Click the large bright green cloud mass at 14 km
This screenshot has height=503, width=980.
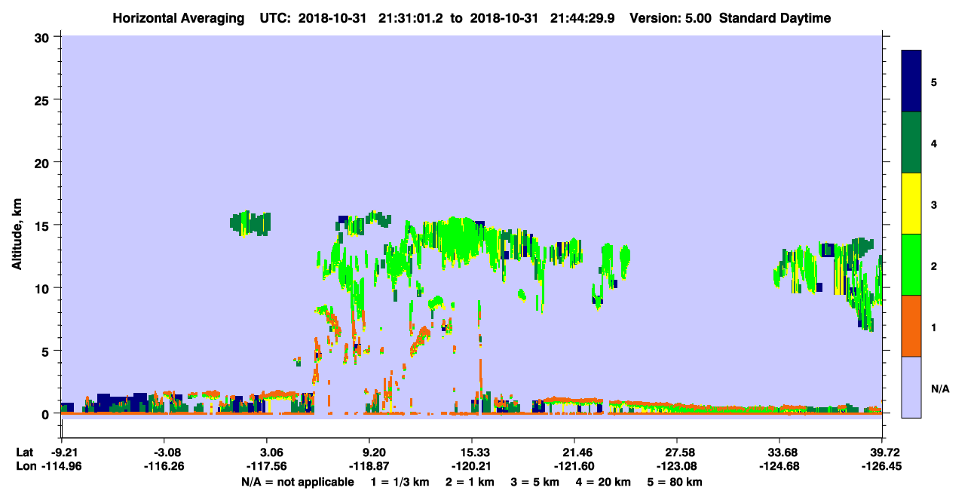coord(457,240)
